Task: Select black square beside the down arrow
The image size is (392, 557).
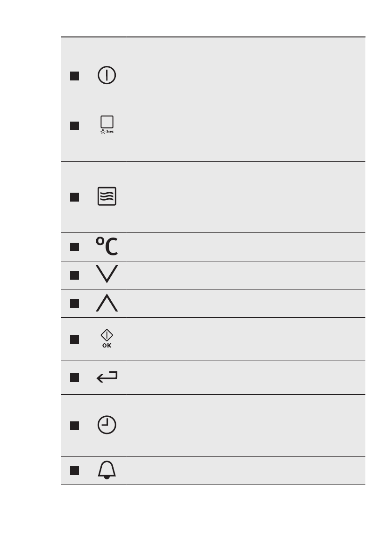Action: 74,275
